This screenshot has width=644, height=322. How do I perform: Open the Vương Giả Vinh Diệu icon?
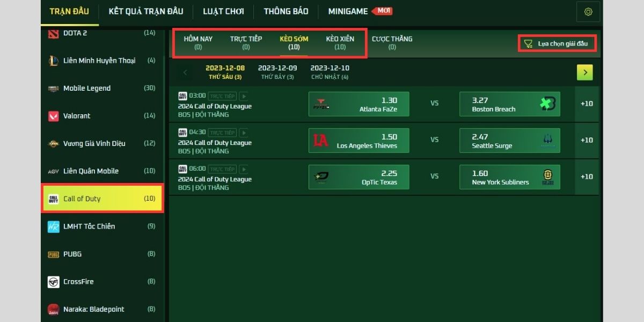click(x=53, y=143)
